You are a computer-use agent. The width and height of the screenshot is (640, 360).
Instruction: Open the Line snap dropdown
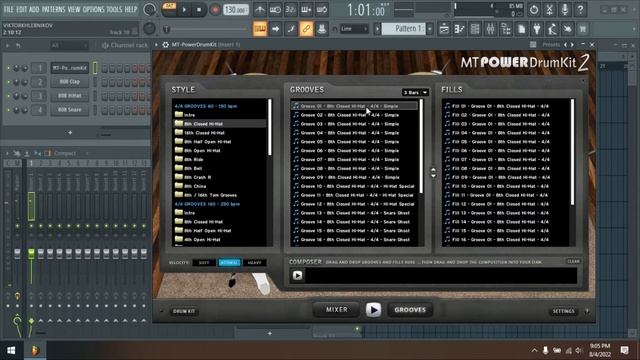(x=354, y=29)
